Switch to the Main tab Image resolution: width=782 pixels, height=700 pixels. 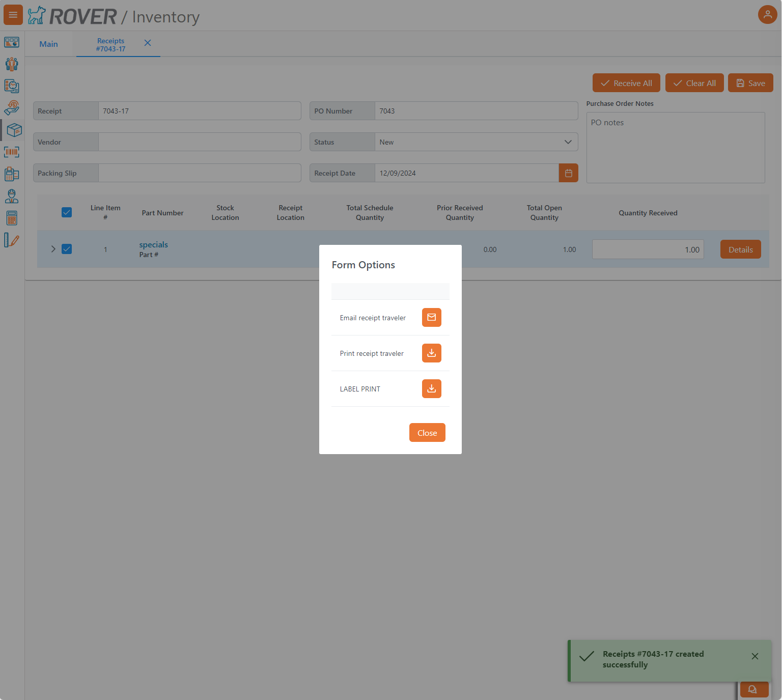pos(48,44)
